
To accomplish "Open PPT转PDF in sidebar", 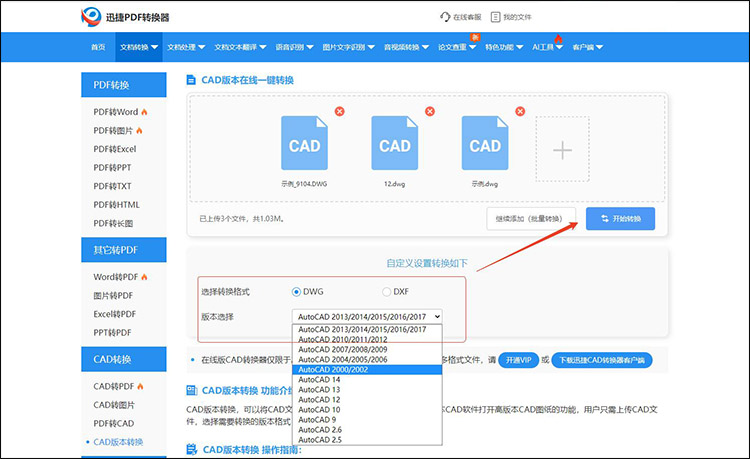I will pos(112,333).
